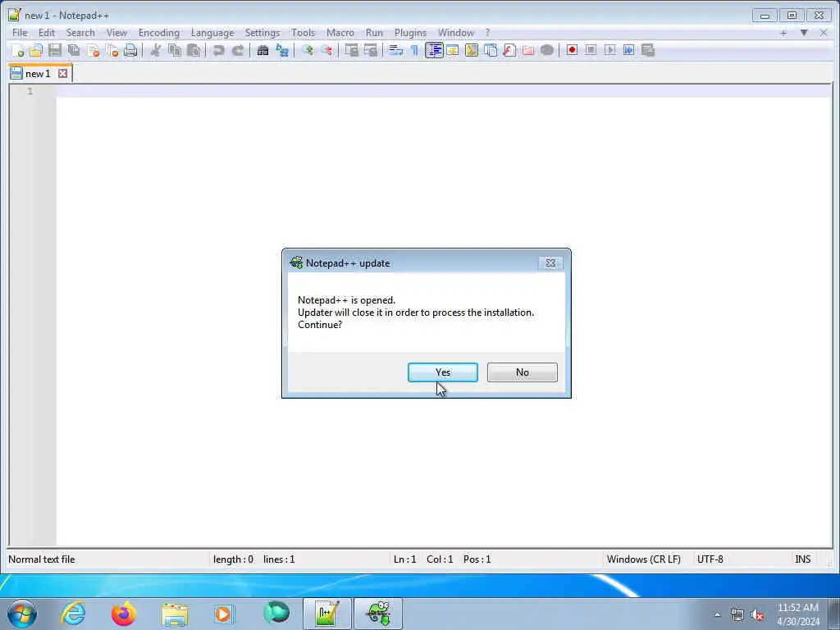Click the User Defined Language icon
This screenshot has width=840, height=630.
pyautogui.click(x=453, y=50)
